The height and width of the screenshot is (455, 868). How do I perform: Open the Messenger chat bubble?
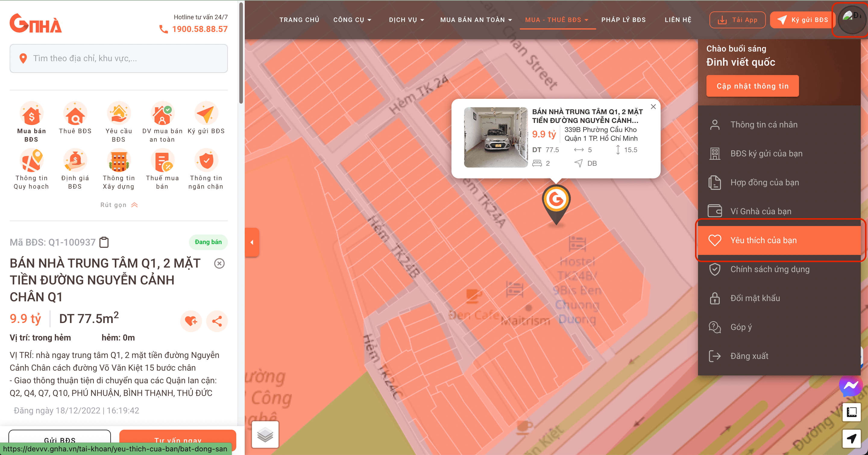pyautogui.click(x=850, y=386)
